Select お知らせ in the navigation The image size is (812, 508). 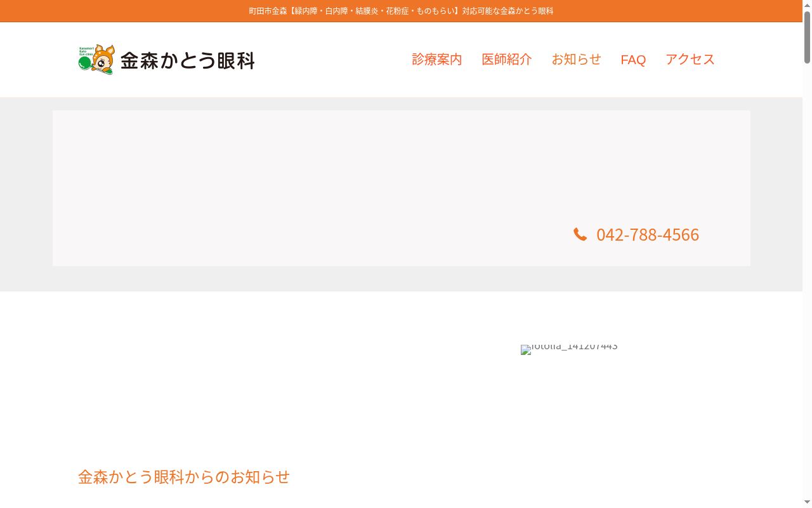click(x=576, y=60)
